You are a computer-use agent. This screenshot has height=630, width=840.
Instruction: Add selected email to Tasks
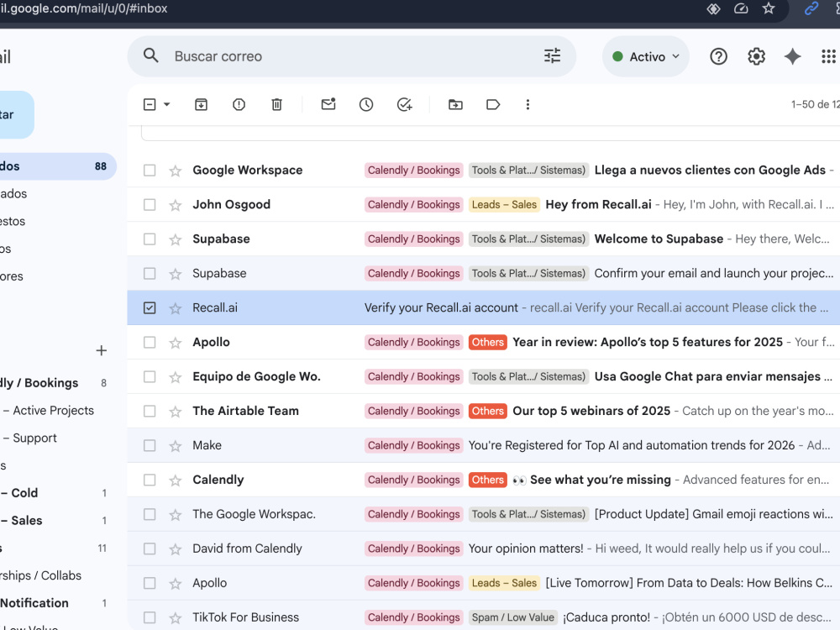[x=404, y=104]
